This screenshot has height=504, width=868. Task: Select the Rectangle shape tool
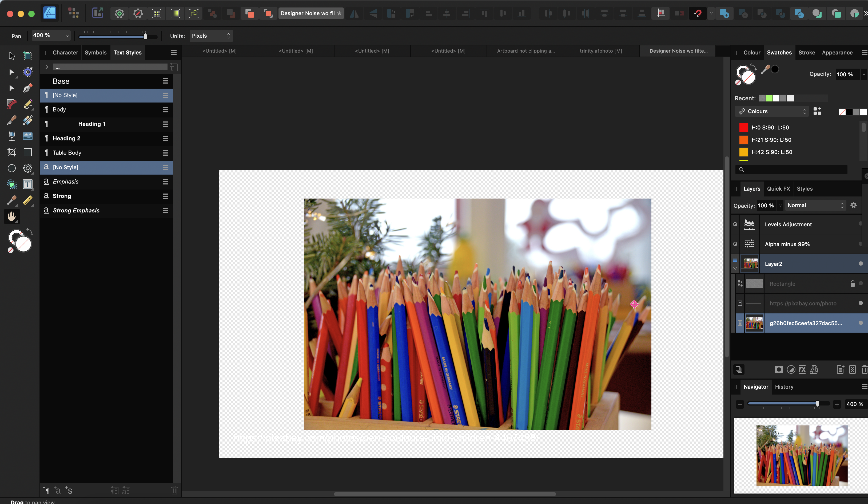(x=27, y=152)
